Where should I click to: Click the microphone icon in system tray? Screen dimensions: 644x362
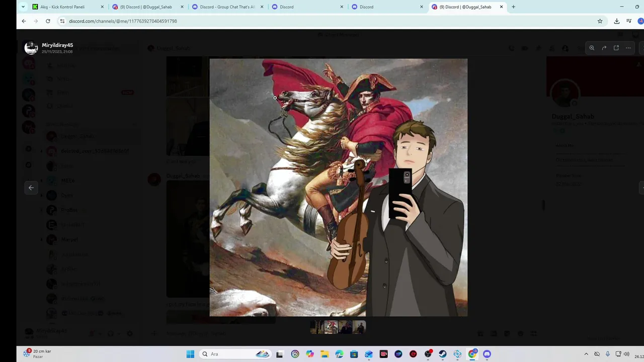click(x=608, y=354)
